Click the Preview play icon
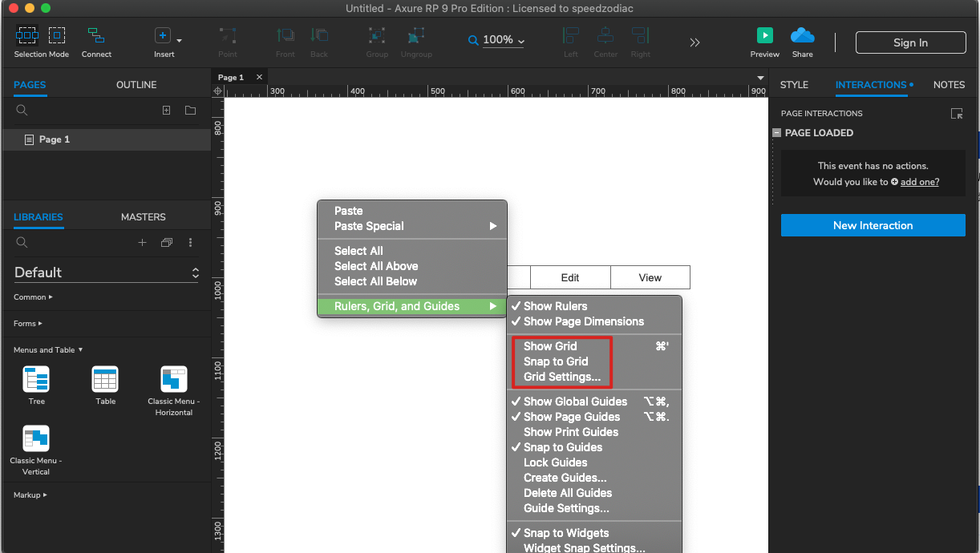980x553 pixels. click(765, 35)
